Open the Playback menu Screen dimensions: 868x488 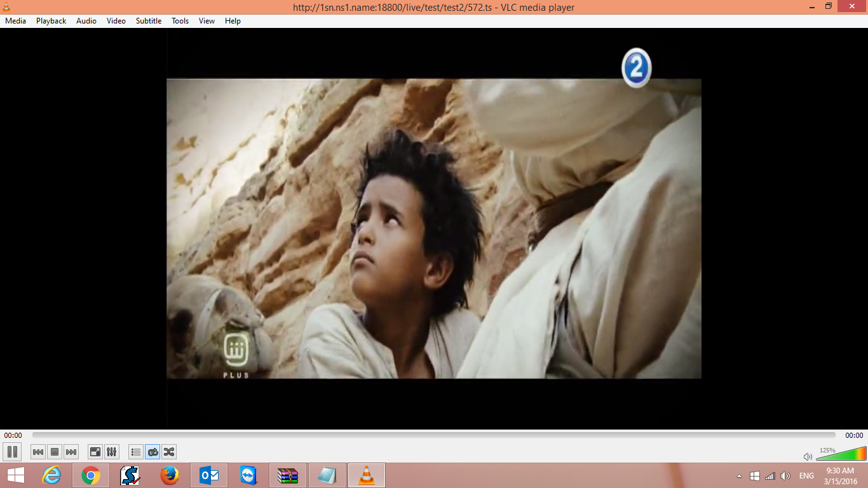[x=51, y=21]
